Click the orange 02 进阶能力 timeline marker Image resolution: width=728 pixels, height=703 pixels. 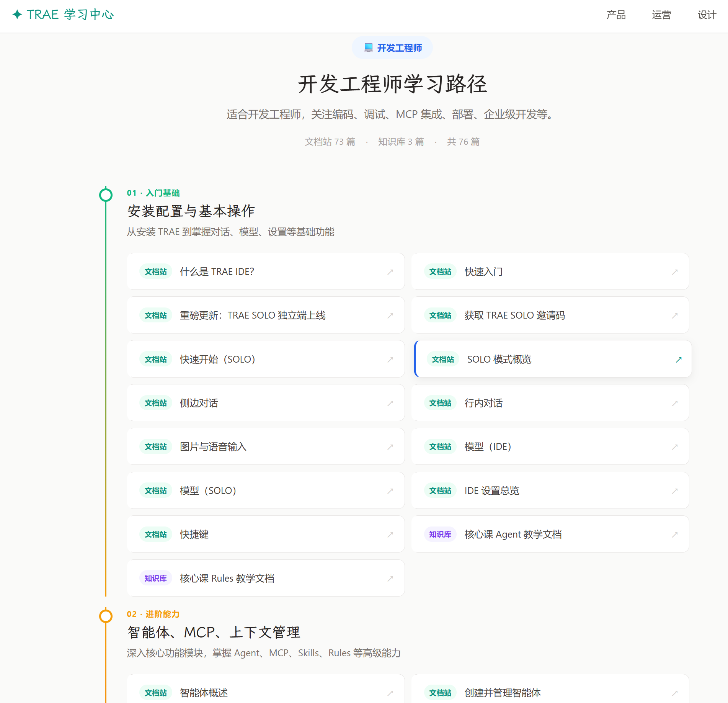coord(106,616)
